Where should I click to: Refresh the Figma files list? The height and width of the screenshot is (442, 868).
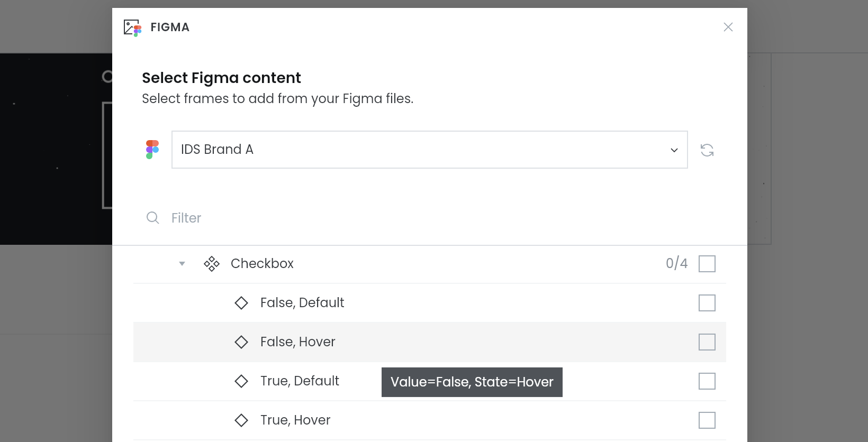tap(707, 150)
